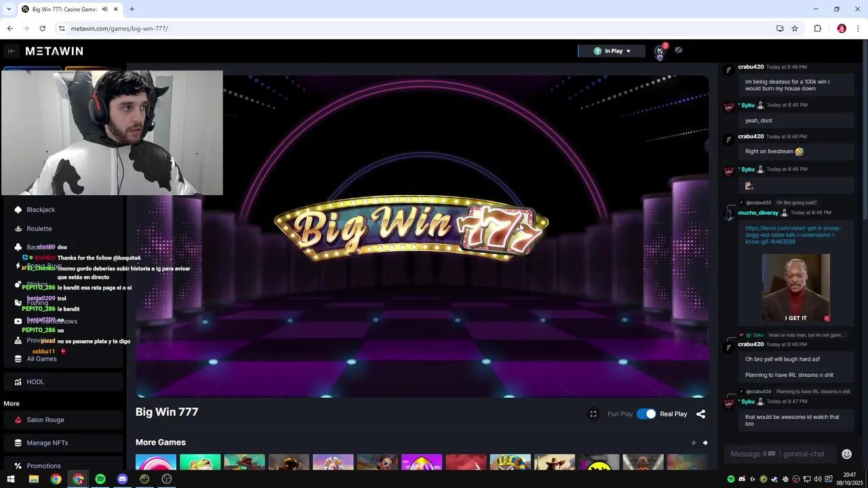
Task: Open the MetaWin logo home link
Action: tap(54, 51)
